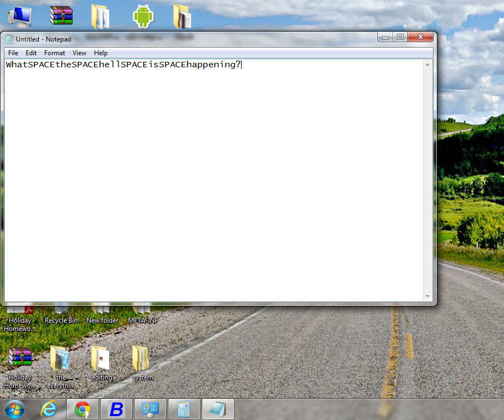Open the Windows Start menu orb
Viewport: 504px width, 420px height.
click(x=15, y=410)
